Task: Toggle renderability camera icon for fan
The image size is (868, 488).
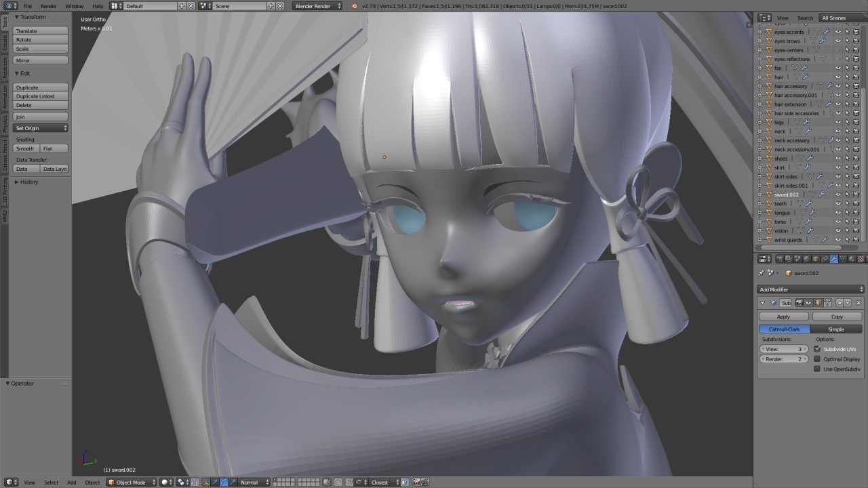Action: coord(856,68)
